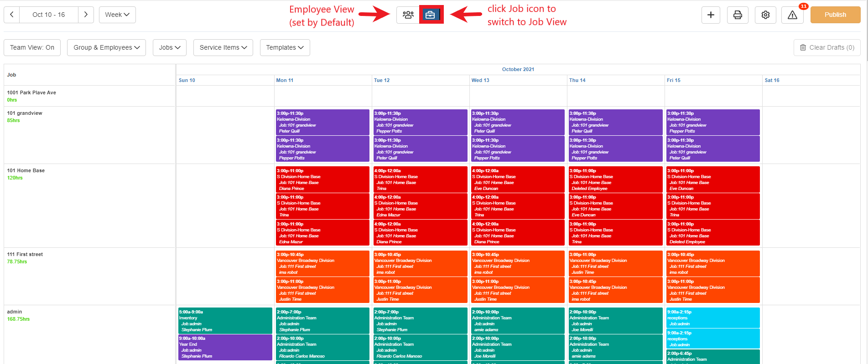This screenshot has height=364, width=868.
Task: Open print via the printer icon
Action: click(x=738, y=15)
